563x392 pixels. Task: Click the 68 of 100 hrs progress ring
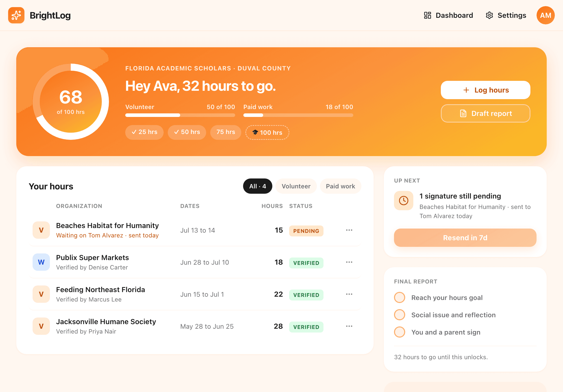click(x=71, y=102)
